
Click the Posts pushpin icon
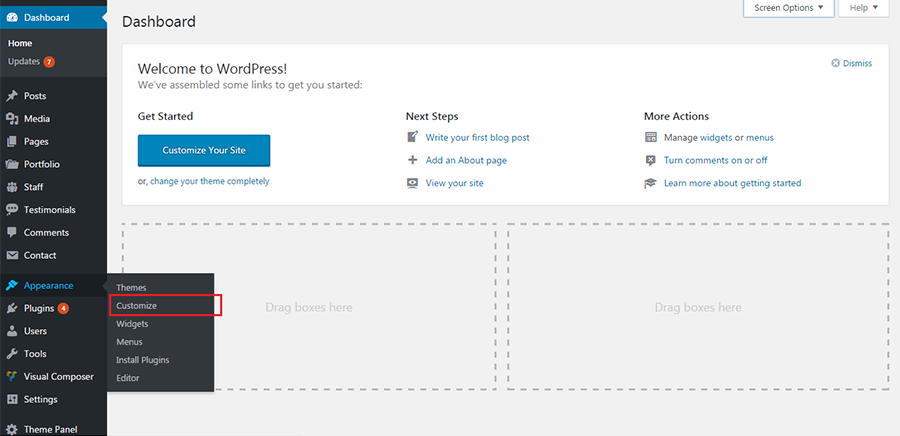tap(12, 96)
